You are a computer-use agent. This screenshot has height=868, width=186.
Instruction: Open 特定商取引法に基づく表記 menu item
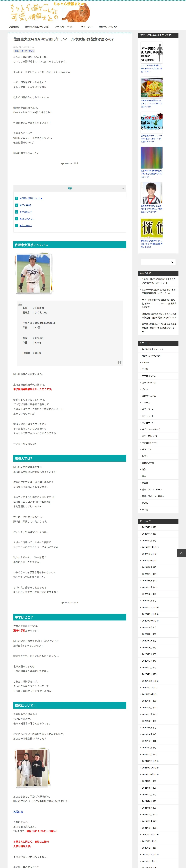pos(37,27)
